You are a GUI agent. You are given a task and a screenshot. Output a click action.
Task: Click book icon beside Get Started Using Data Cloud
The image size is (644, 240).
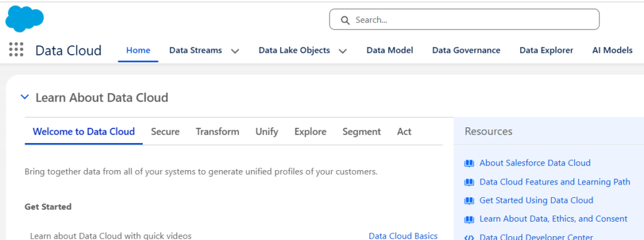[469, 200]
